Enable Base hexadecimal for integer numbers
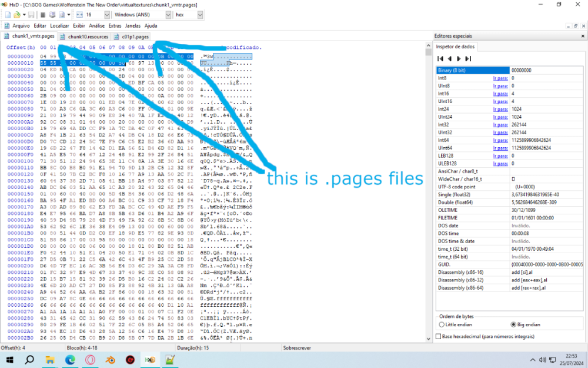Viewport: 588px width, 368px height. click(438, 336)
